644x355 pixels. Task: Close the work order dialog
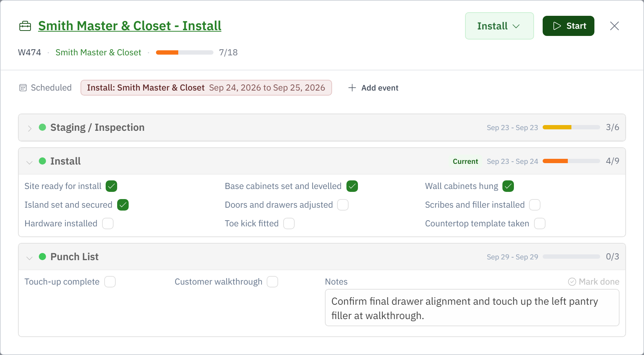coord(615,26)
